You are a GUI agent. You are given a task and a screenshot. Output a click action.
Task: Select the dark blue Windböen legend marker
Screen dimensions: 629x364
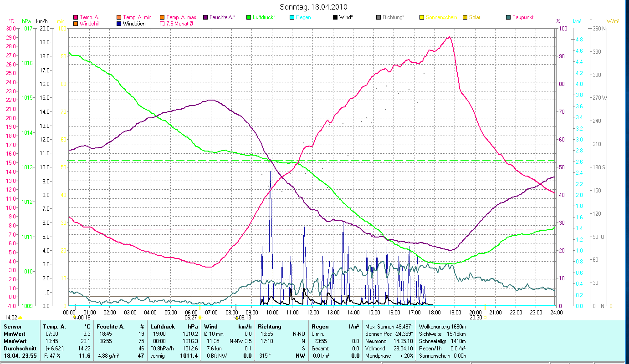point(119,24)
